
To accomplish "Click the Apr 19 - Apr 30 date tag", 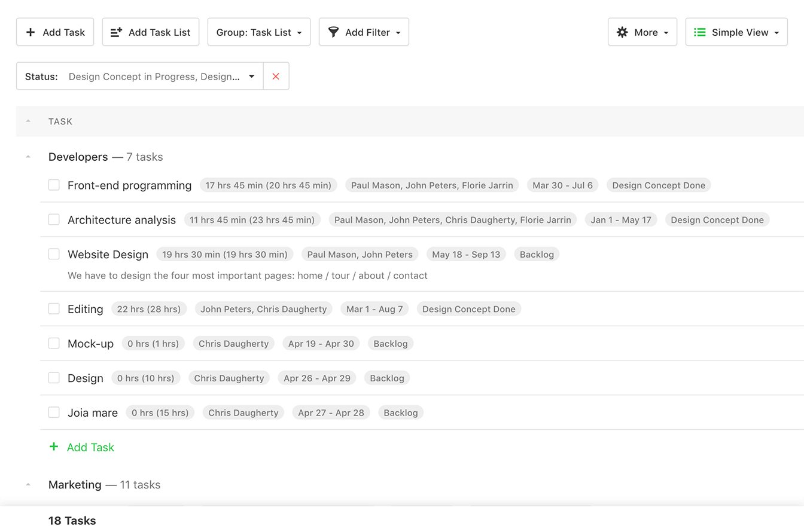I will pos(321,344).
